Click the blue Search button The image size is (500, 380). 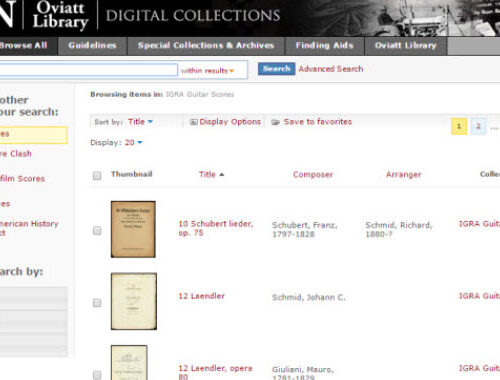pos(276,69)
